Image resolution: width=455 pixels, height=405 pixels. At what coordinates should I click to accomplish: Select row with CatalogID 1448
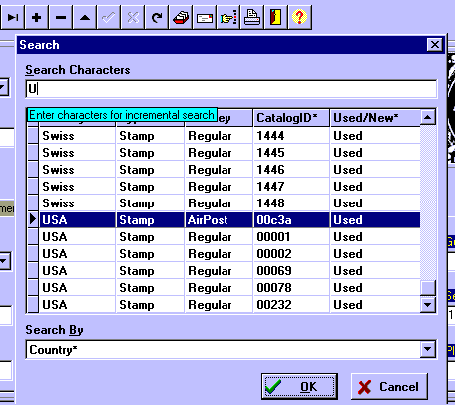tap(223, 203)
